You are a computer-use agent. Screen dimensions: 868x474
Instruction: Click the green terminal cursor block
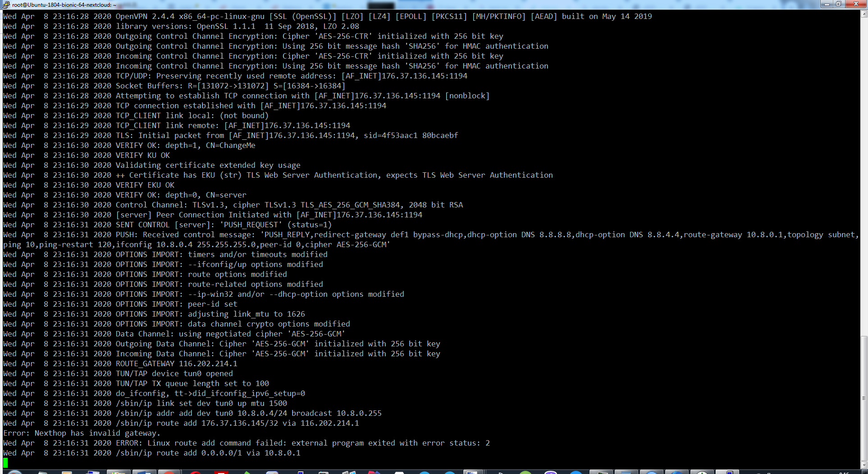click(x=5, y=463)
